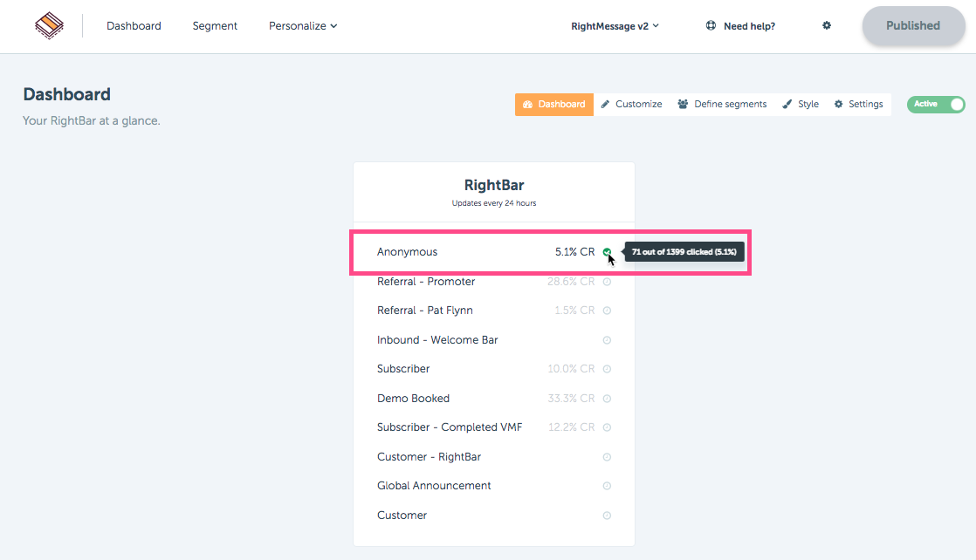
Task: Go to Dashboard in top navigation
Action: pos(134,25)
